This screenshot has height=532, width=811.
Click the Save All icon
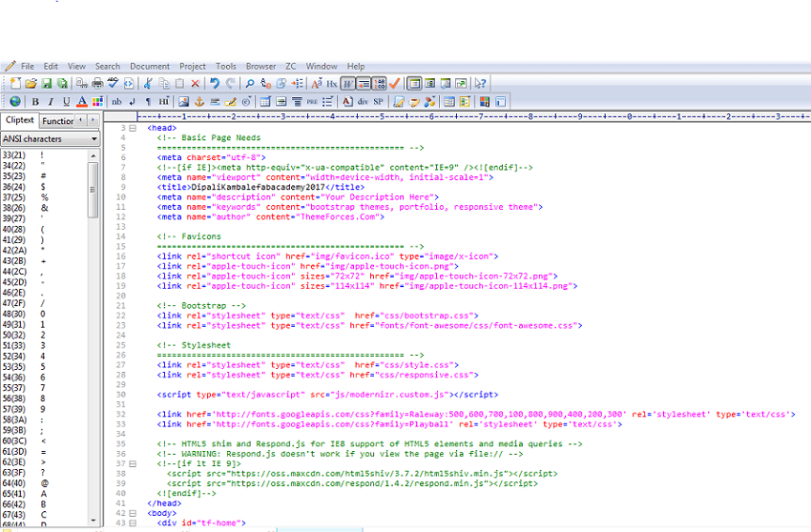[x=62, y=83]
